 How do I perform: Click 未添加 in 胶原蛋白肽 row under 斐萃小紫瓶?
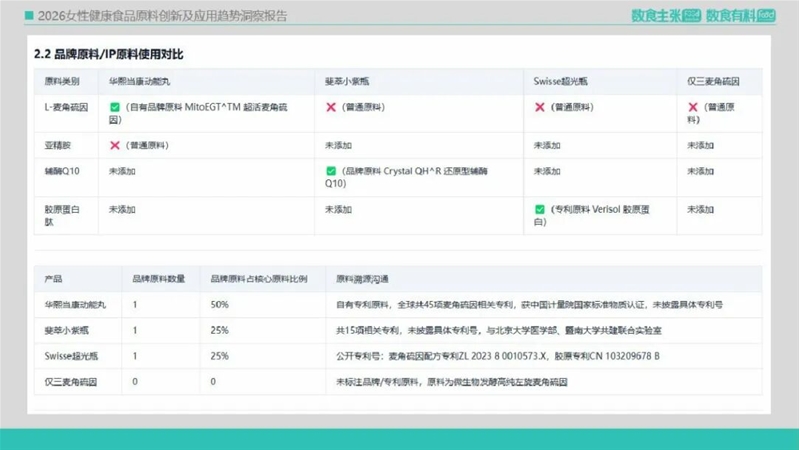click(x=338, y=209)
